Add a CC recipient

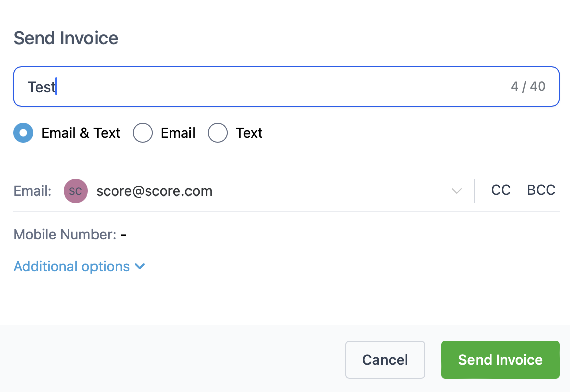tap(501, 190)
